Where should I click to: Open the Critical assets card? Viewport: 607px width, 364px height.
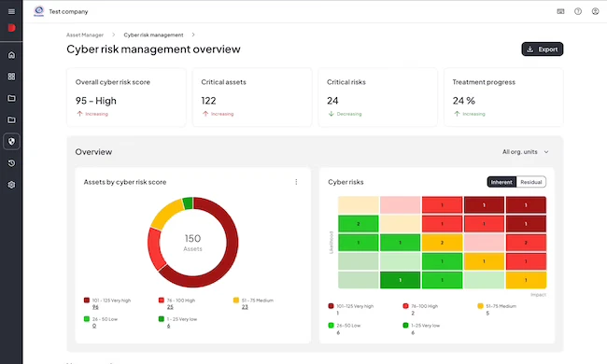pyautogui.click(x=252, y=97)
